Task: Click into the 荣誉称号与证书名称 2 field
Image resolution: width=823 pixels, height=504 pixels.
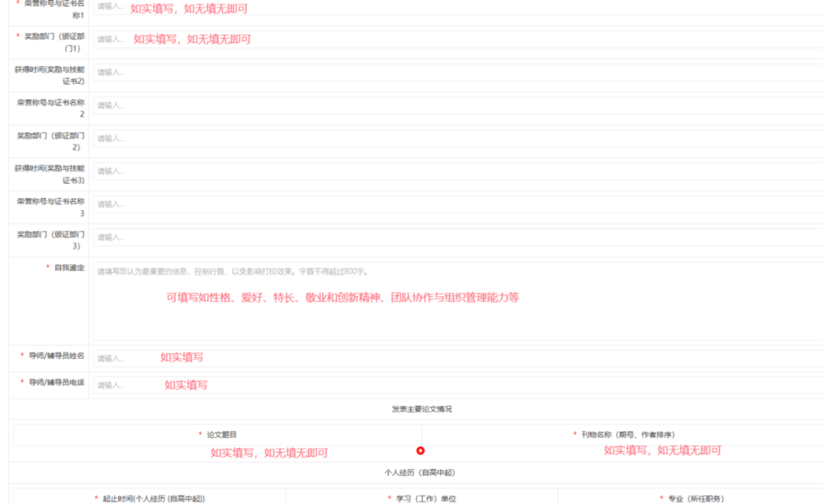Action: click(458, 105)
